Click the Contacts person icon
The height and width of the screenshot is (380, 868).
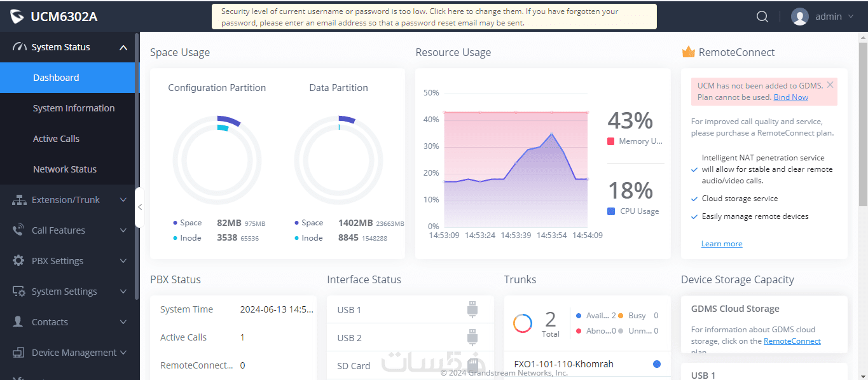(19, 322)
